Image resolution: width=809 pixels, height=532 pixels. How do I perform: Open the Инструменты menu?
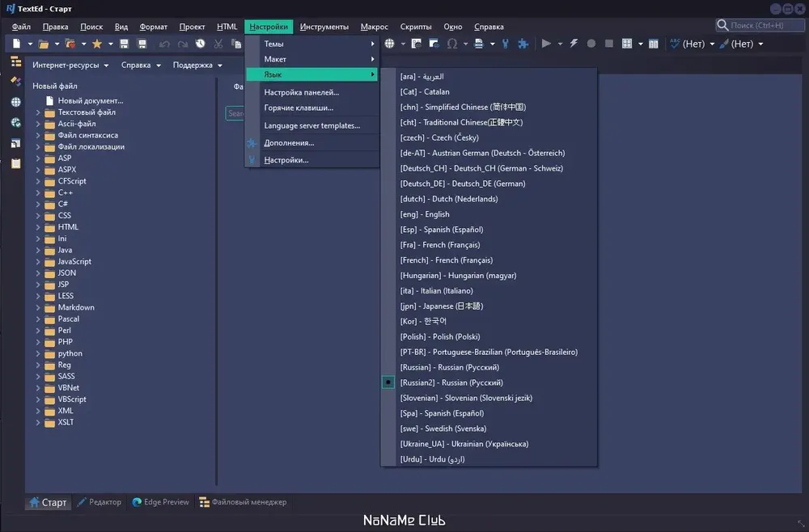pyautogui.click(x=324, y=27)
